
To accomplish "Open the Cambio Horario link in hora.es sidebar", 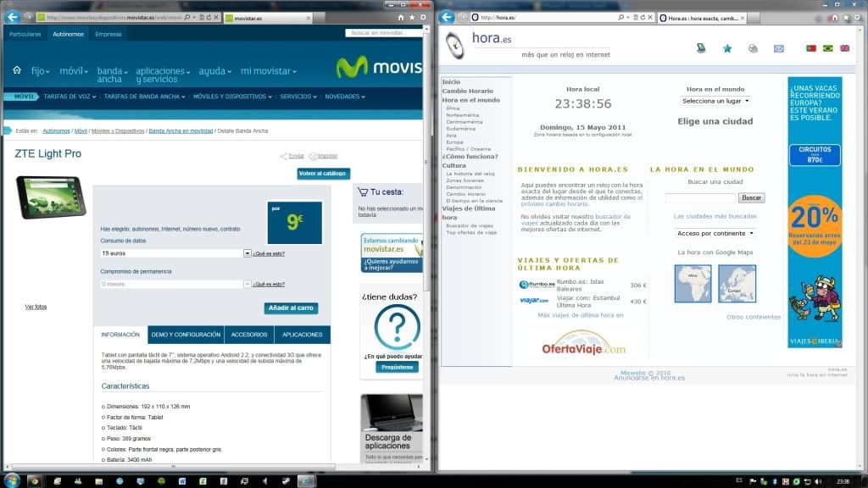I will 467,91.
